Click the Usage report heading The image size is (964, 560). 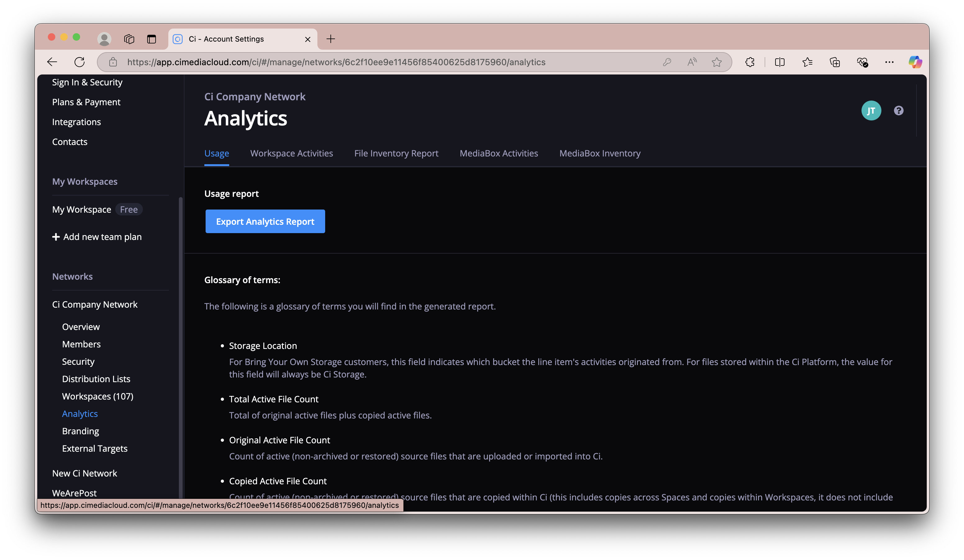231,194
